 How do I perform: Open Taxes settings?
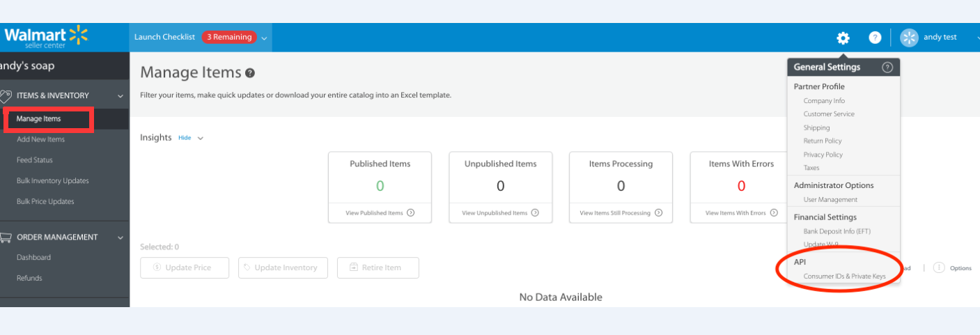tap(811, 168)
